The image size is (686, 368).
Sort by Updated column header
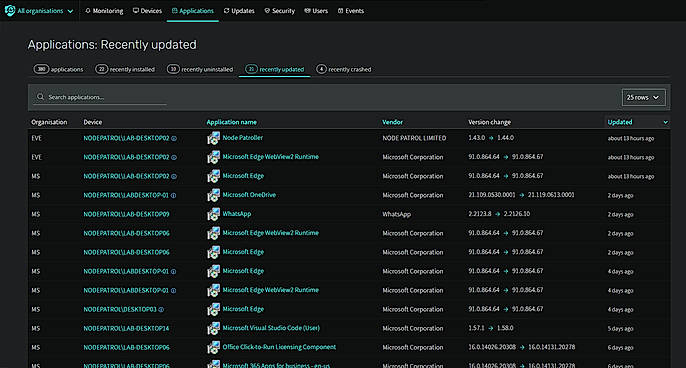(x=620, y=122)
